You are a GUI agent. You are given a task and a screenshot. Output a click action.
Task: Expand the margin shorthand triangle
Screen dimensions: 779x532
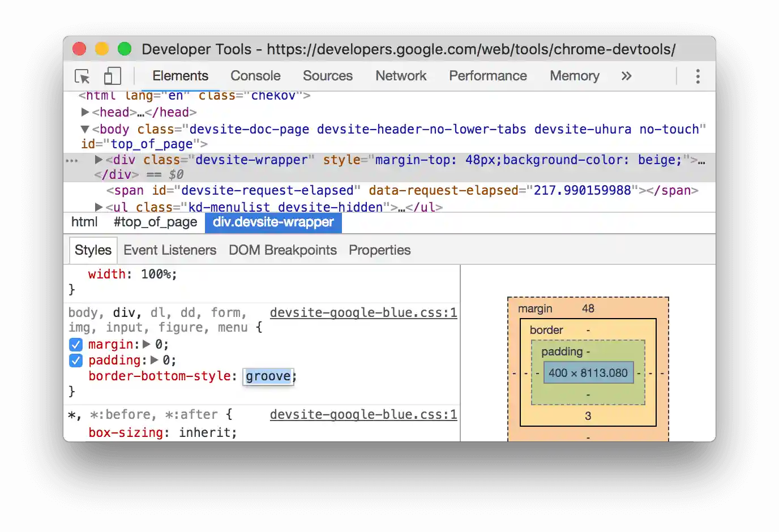[147, 344]
